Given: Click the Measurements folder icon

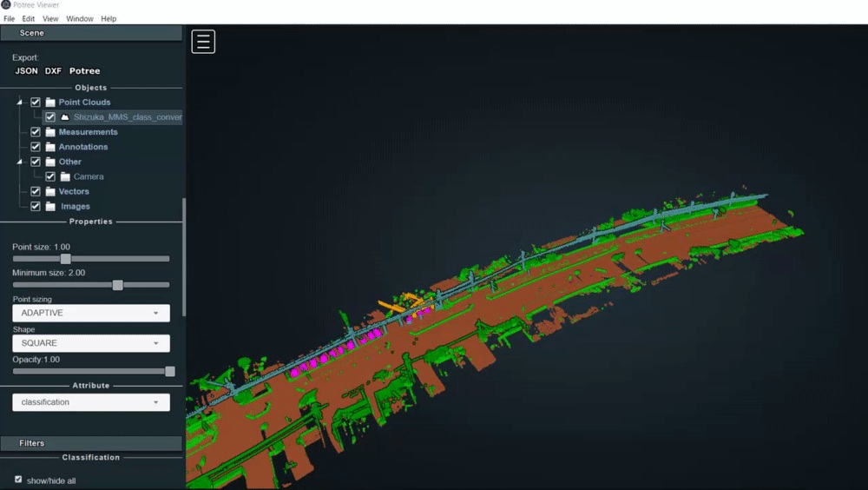Looking at the screenshot, I should pos(50,132).
